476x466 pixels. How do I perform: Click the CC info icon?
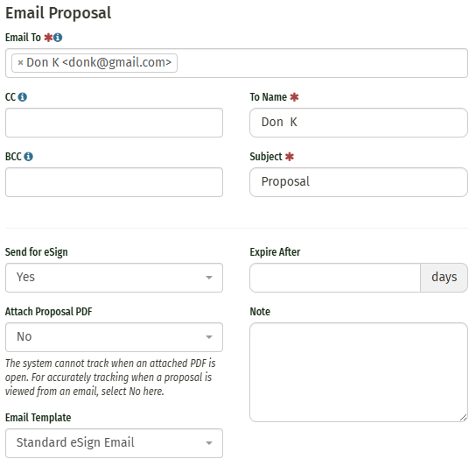pyautogui.click(x=23, y=97)
